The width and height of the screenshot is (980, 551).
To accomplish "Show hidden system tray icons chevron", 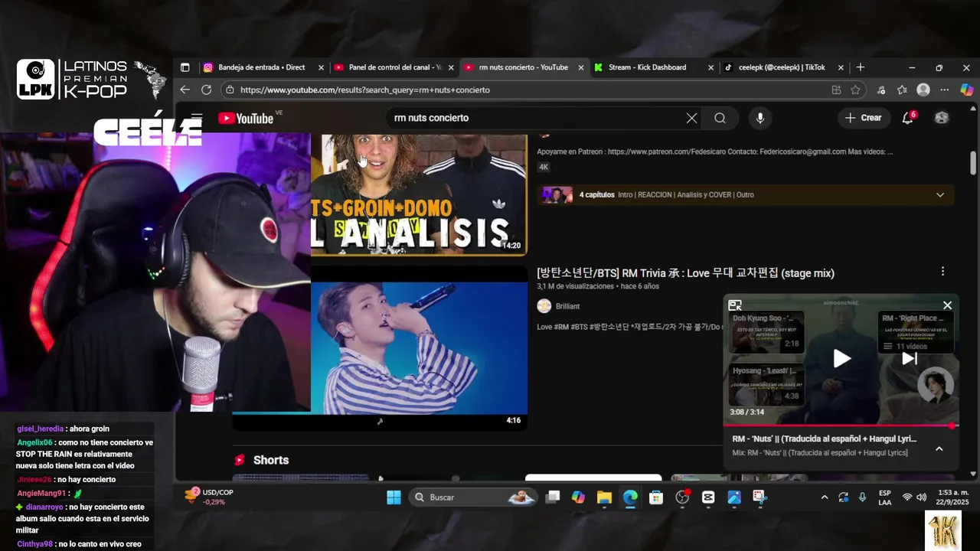I will 824,497.
